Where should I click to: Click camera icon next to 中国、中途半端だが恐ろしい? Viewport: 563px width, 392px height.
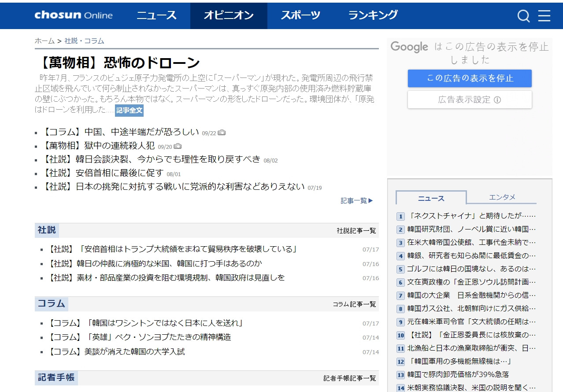pos(222,132)
